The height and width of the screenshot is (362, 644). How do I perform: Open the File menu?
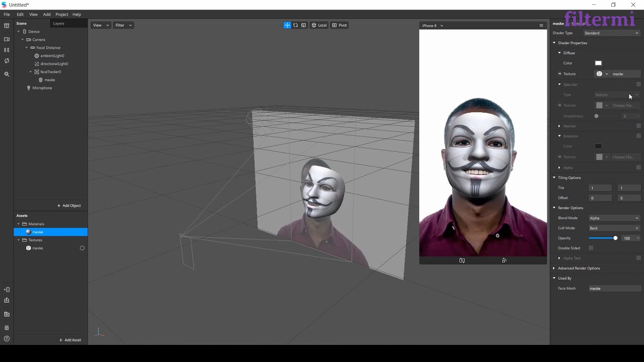tap(7, 15)
